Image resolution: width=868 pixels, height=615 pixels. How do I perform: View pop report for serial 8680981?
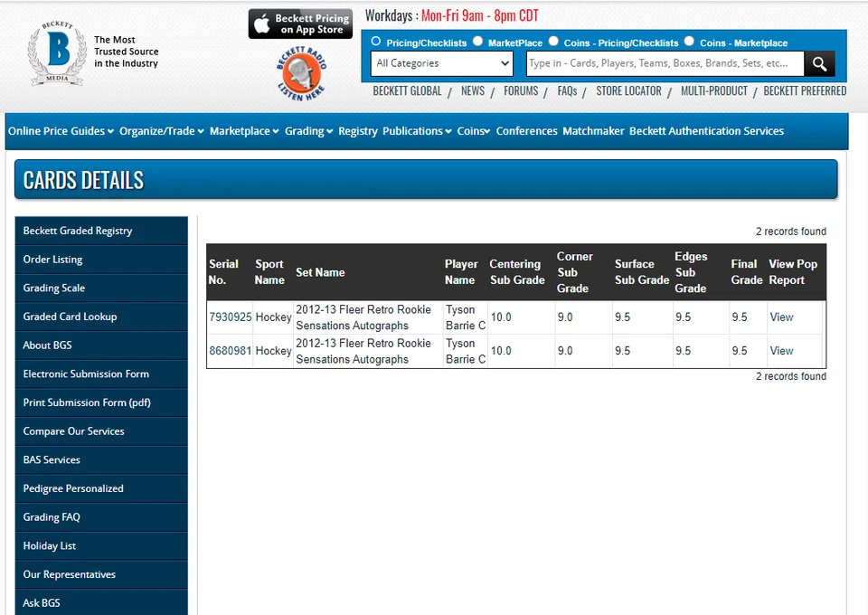click(781, 351)
